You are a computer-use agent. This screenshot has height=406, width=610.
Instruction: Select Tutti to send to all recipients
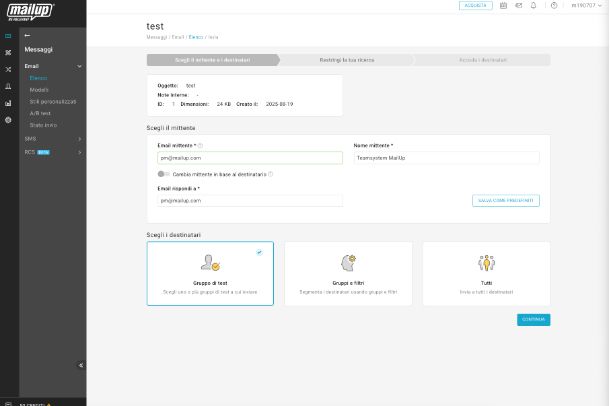486,273
